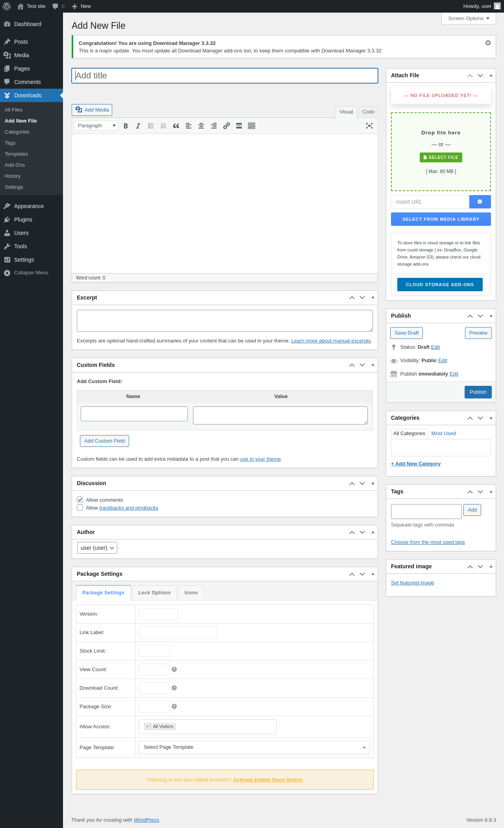Click the green Select File button
This screenshot has height=828, width=504.
coord(441,157)
